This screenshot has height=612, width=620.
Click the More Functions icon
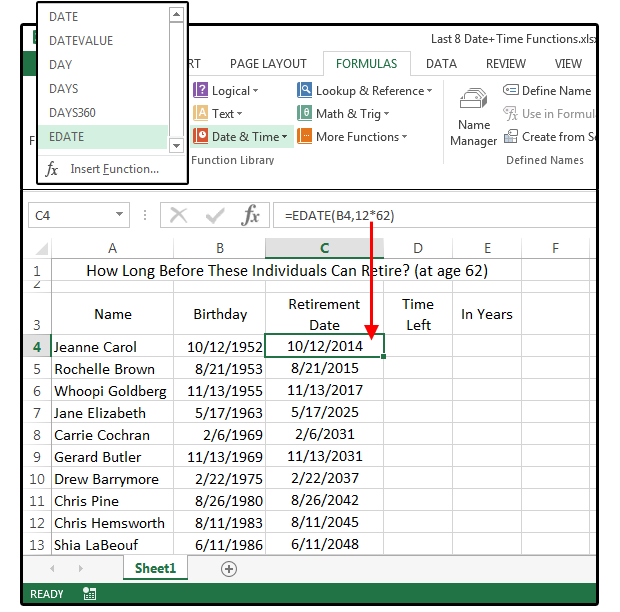(304, 136)
